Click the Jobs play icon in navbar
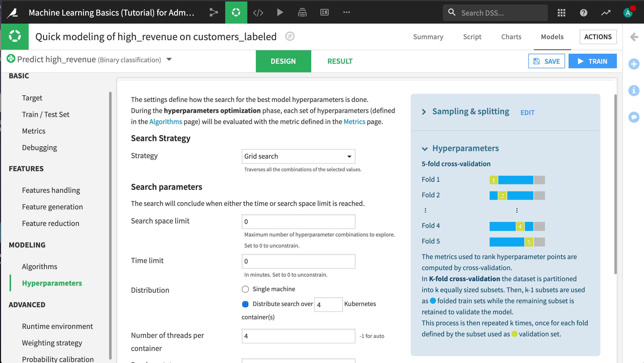This screenshot has height=363, width=644. click(280, 12)
